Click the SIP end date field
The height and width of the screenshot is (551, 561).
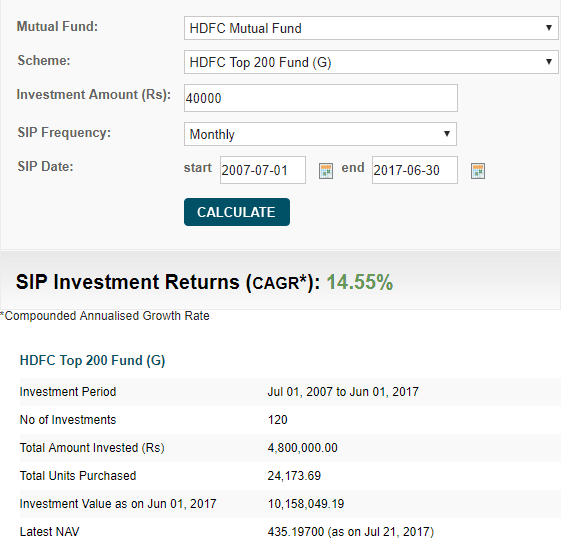coord(415,170)
